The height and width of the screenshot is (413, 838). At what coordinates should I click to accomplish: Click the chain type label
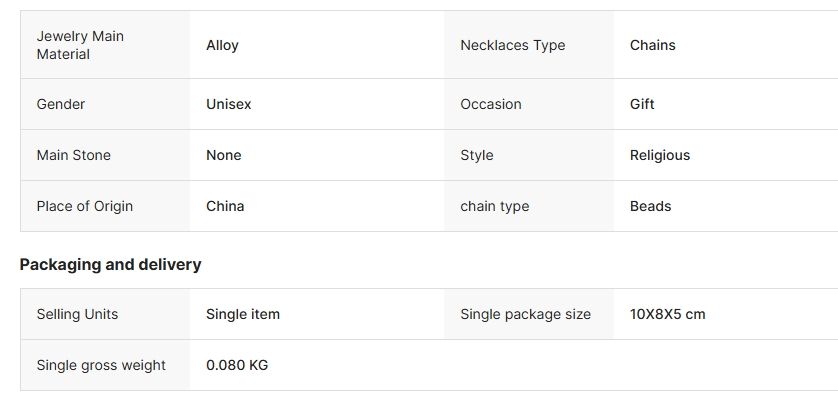coord(494,206)
